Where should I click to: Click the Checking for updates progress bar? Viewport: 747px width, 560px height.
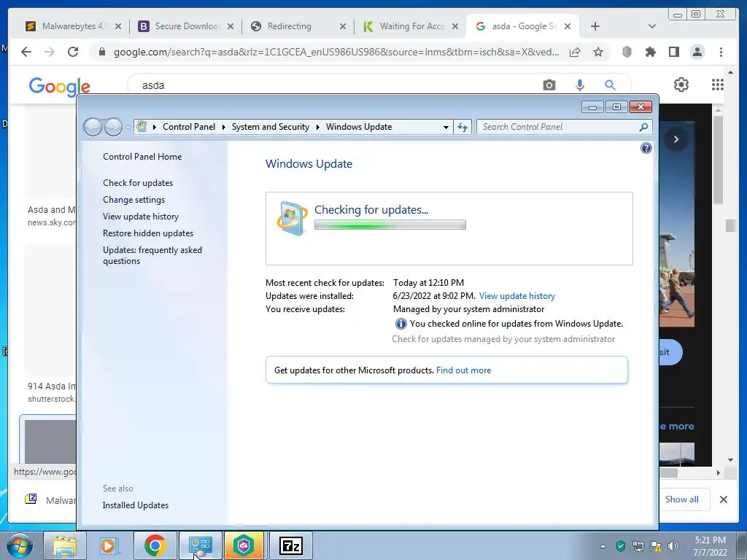pyautogui.click(x=390, y=225)
